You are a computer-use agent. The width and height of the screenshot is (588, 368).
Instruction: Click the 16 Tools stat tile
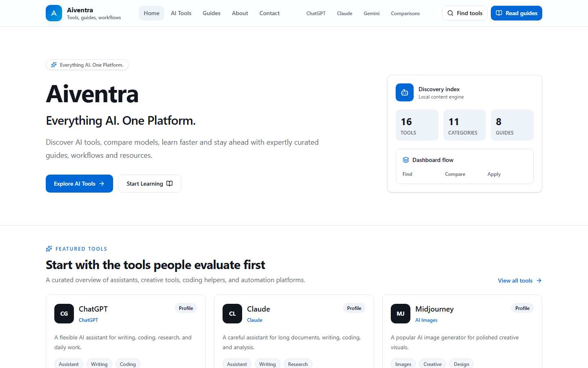pos(417,125)
